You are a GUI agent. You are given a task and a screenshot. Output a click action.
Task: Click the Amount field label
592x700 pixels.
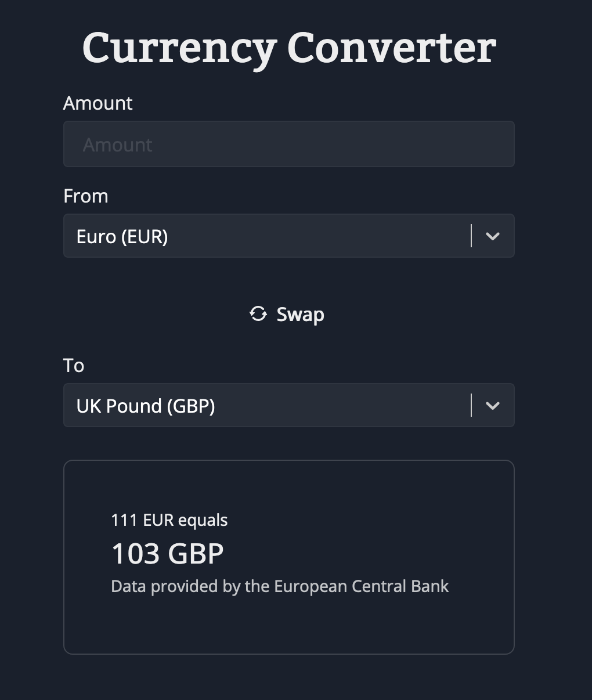tap(98, 103)
